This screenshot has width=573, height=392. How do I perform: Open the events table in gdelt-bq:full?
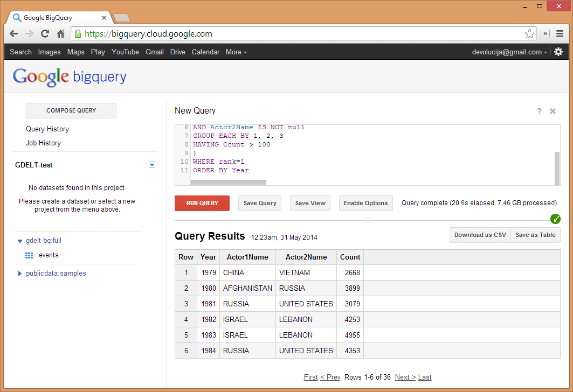49,255
